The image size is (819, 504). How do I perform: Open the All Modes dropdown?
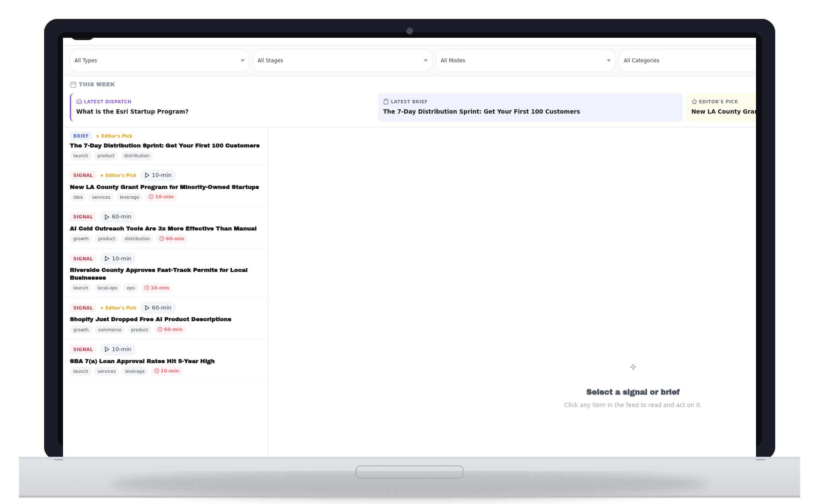coord(525,60)
